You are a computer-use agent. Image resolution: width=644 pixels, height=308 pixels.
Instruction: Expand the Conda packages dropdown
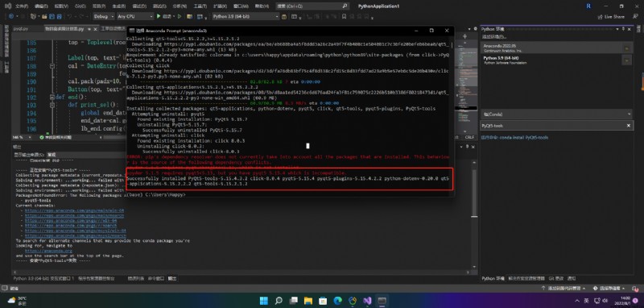point(556,114)
